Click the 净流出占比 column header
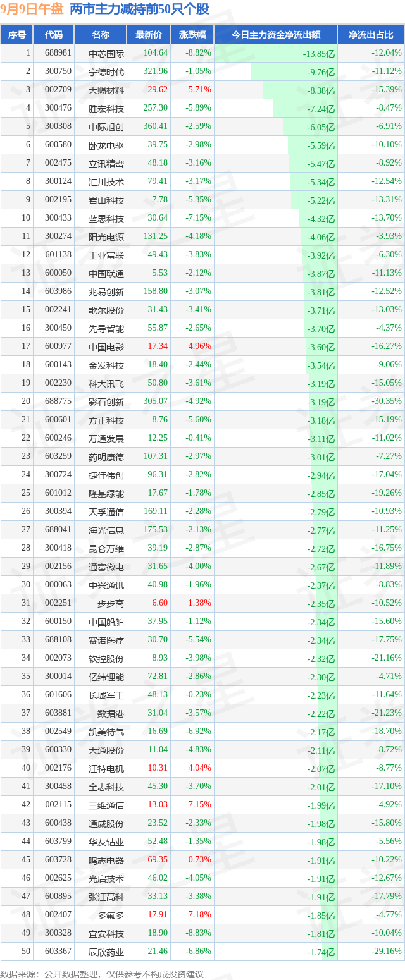The image size is (405, 980). click(x=371, y=35)
